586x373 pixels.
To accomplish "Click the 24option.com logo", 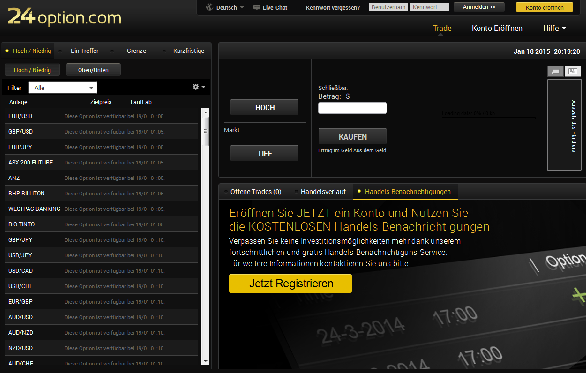I will 64,18.
